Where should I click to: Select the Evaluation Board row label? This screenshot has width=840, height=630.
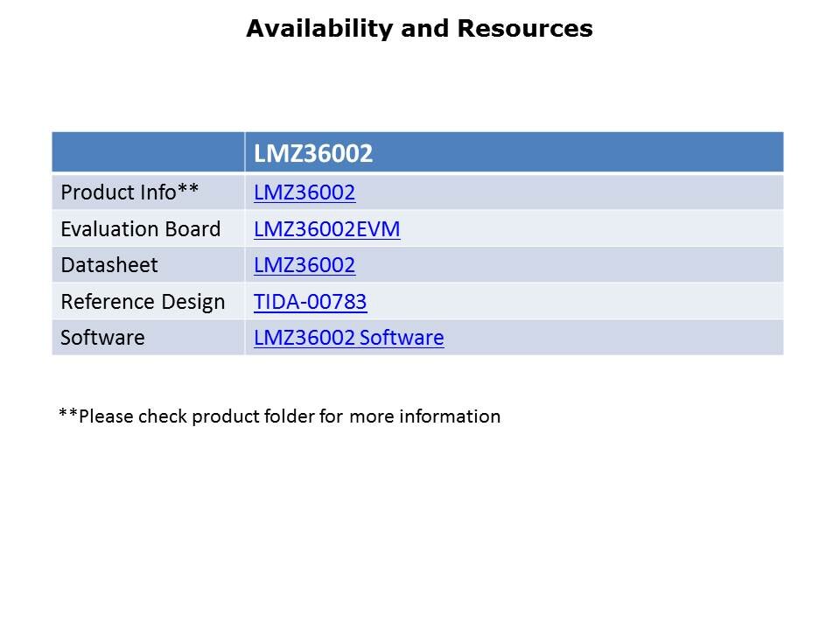[140, 229]
